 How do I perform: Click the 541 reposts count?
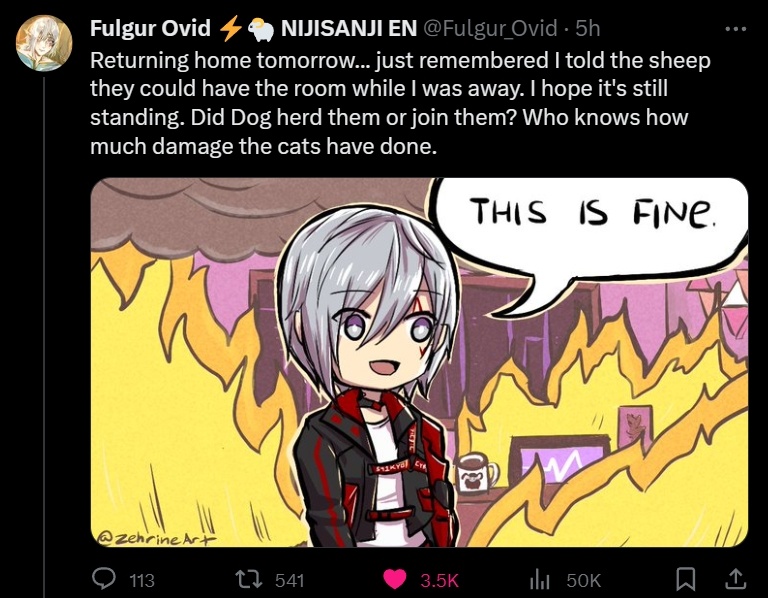[x=289, y=580]
